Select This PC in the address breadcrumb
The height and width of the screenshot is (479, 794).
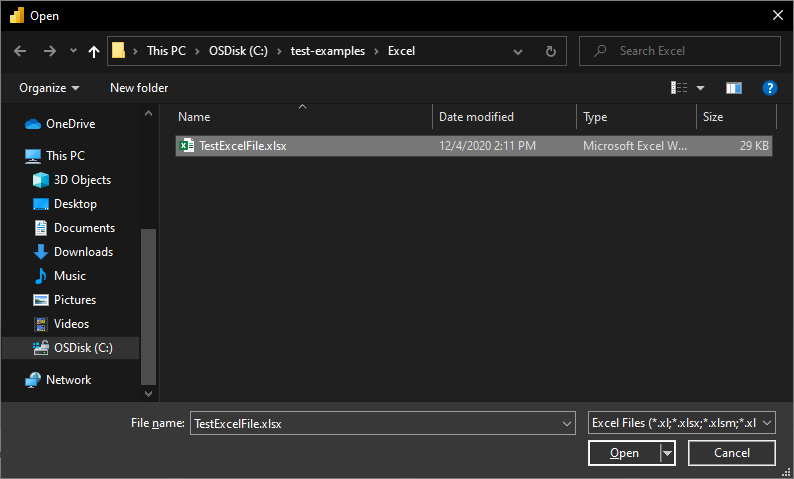tap(167, 51)
